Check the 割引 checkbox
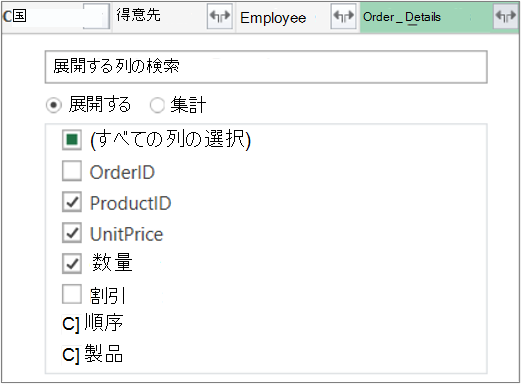Image resolution: width=521 pixels, height=384 pixels. pyautogui.click(x=72, y=294)
